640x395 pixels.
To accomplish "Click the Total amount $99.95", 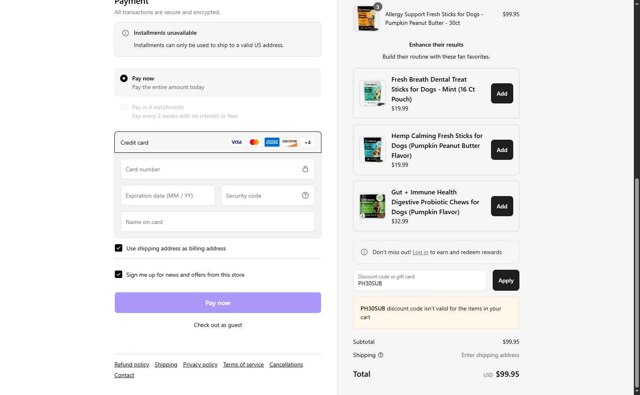I will (x=507, y=374).
